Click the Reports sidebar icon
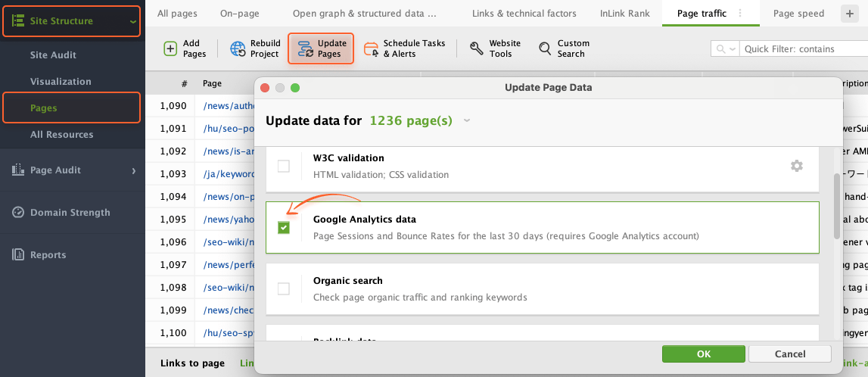The width and height of the screenshot is (868, 377). coord(17,254)
